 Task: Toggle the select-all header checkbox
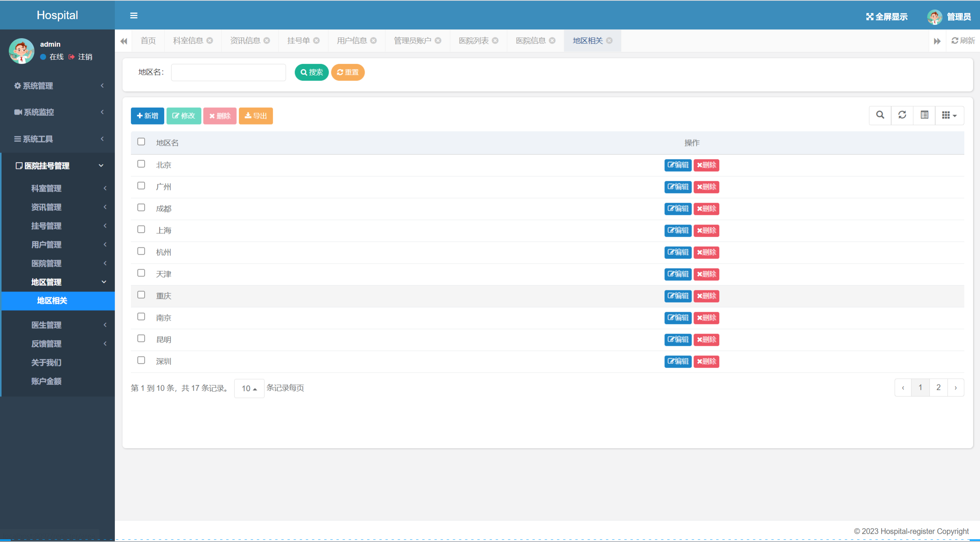pos(141,142)
